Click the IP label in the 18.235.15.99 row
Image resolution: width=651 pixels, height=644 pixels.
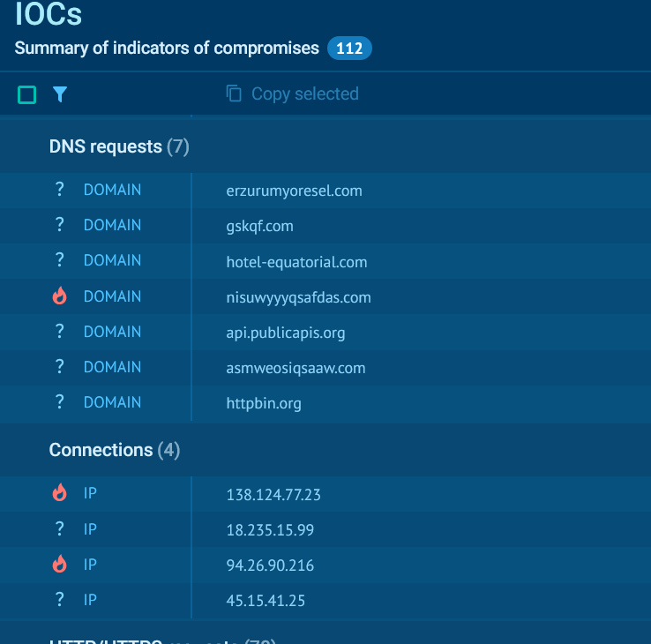tap(90, 529)
